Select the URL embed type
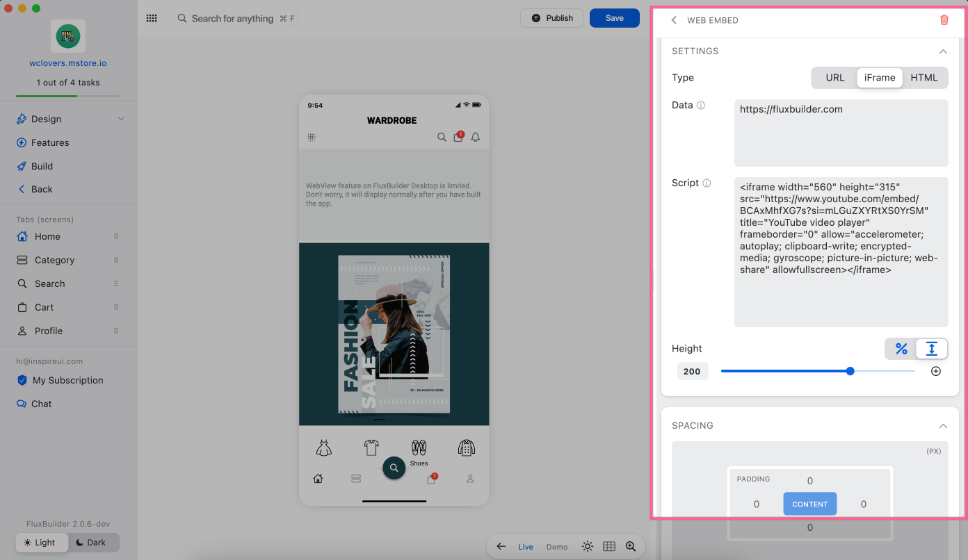The image size is (968, 560). click(834, 78)
